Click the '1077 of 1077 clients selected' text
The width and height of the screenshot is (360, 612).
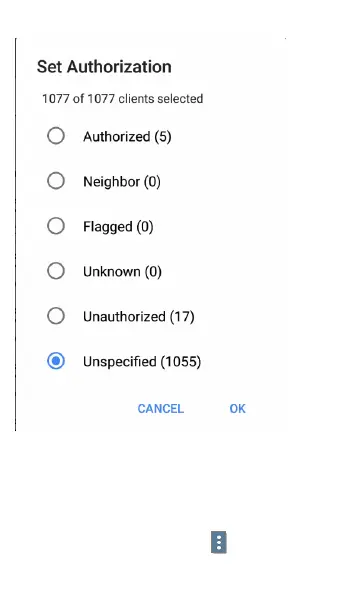(123, 99)
